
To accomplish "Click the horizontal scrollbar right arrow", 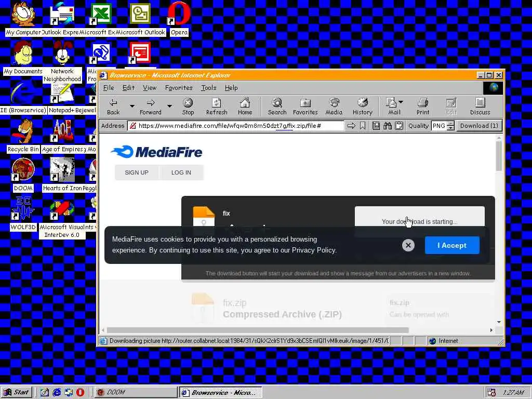I will (x=491, y=330).
